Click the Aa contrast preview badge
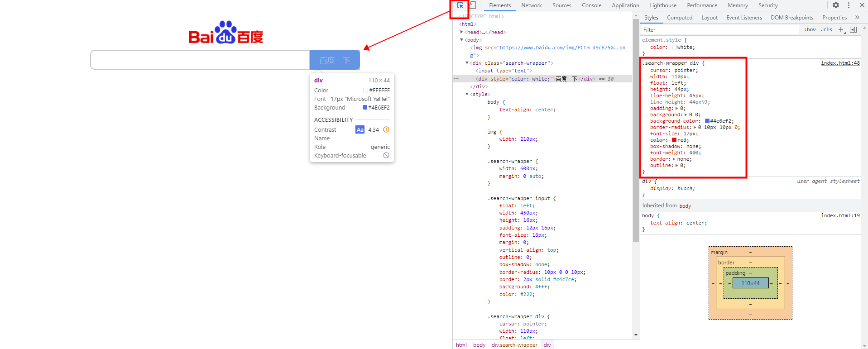868x349 pixels. (360, 129)
